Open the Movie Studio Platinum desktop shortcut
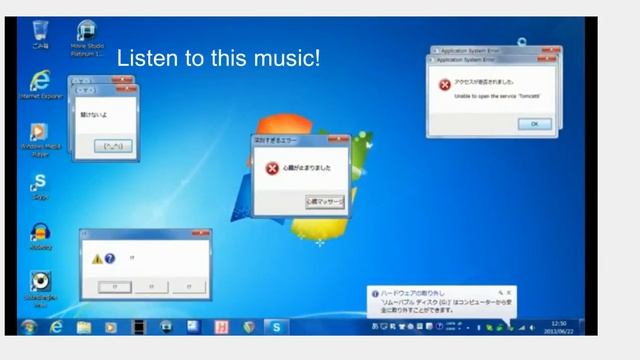This screenshot has height=360, width=640. pos(87,38)
